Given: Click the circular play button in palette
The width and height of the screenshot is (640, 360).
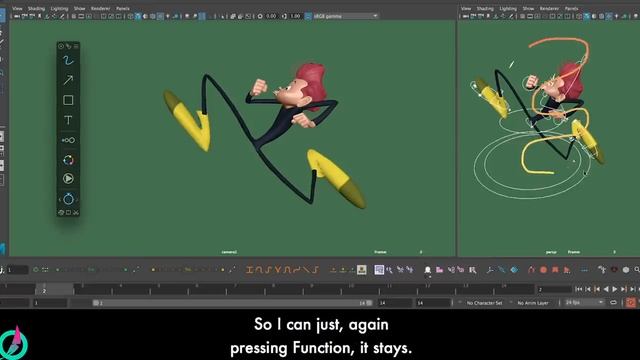Looking at the screenshot, I should [68, 179].
